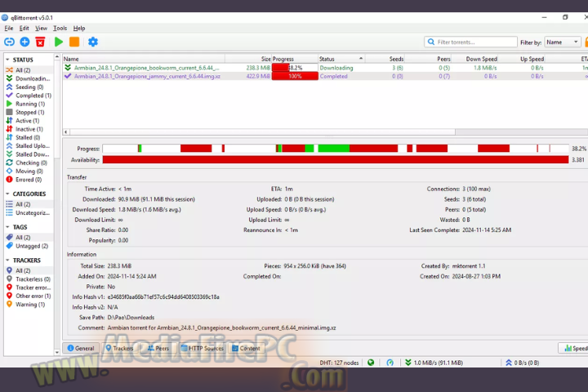Click the sidebar scroll down arrow

(57, 352)
